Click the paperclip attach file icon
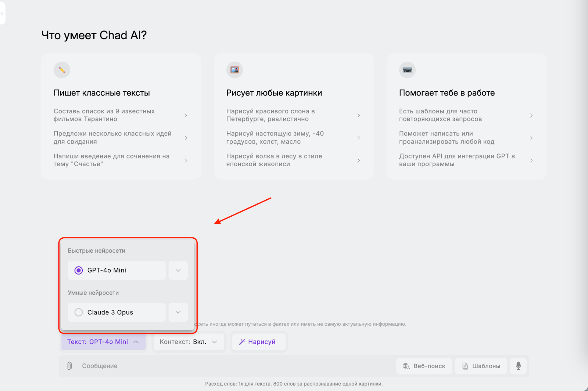The width and height of the screenshot is (588, 391). [x=69, y=366]
